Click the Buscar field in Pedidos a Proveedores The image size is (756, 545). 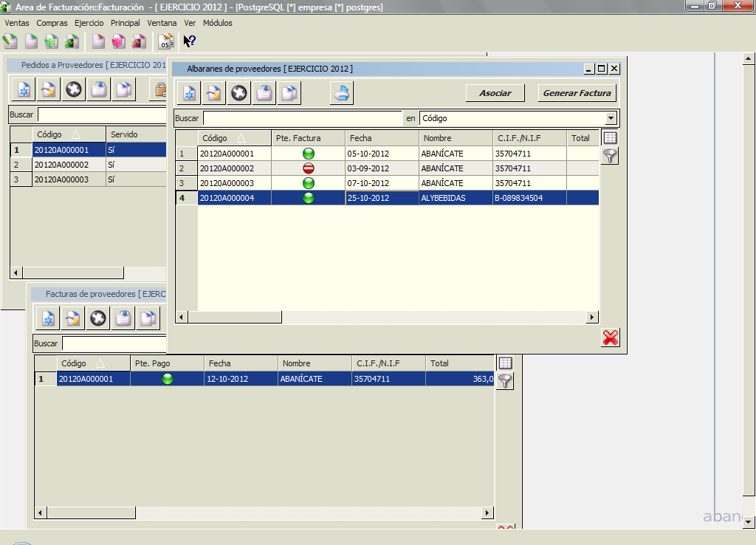pyautogui.click(x=102, y=114)
